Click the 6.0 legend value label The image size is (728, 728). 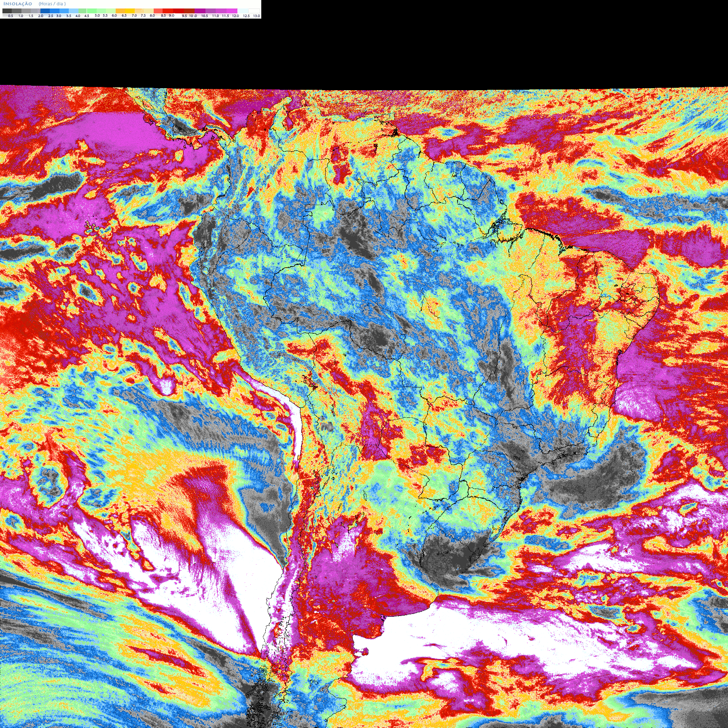coord(114,16)
